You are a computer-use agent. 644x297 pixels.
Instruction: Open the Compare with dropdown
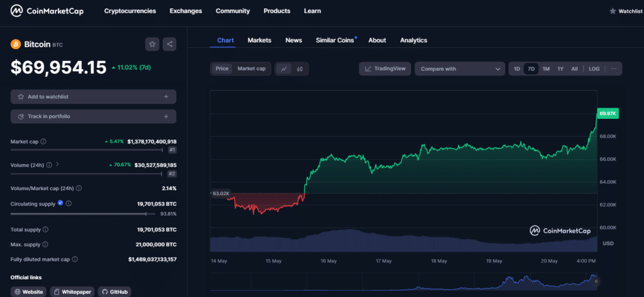(x=460, y=69)
